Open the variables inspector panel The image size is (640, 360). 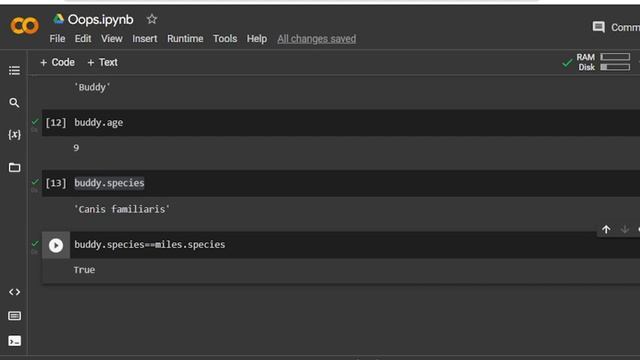click(14, 135)
